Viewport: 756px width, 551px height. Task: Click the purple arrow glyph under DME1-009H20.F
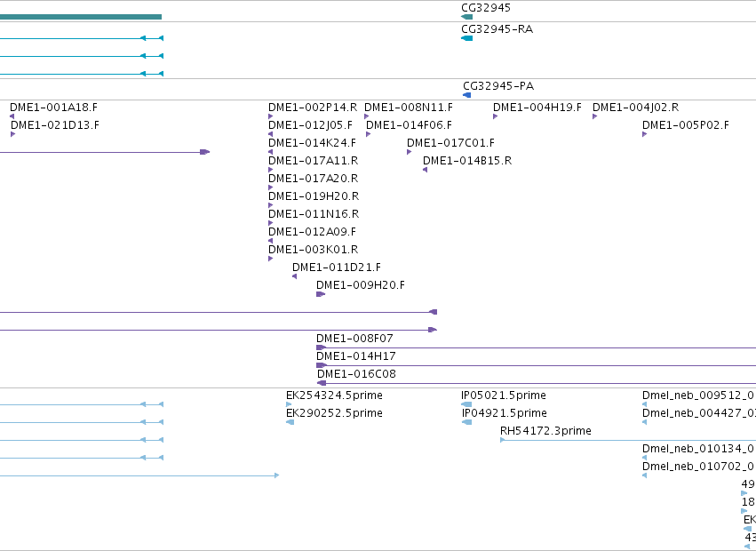pos(321,294)
